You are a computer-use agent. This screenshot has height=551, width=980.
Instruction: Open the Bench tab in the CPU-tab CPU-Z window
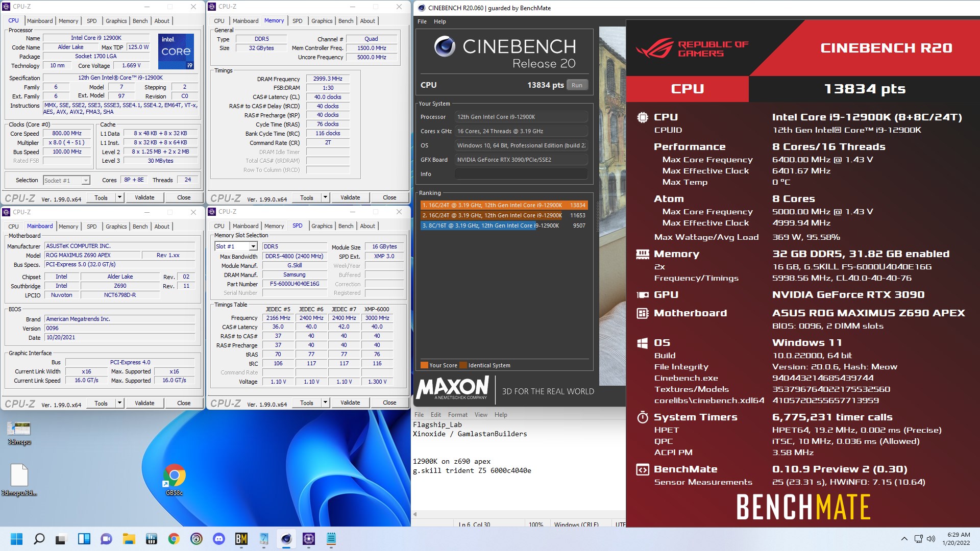point(140,21)
